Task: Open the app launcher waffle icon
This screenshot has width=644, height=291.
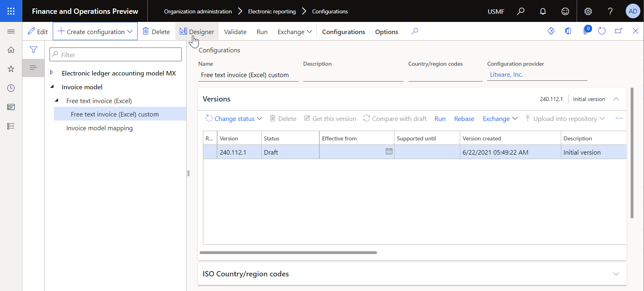Action: (x=11, y=11)
